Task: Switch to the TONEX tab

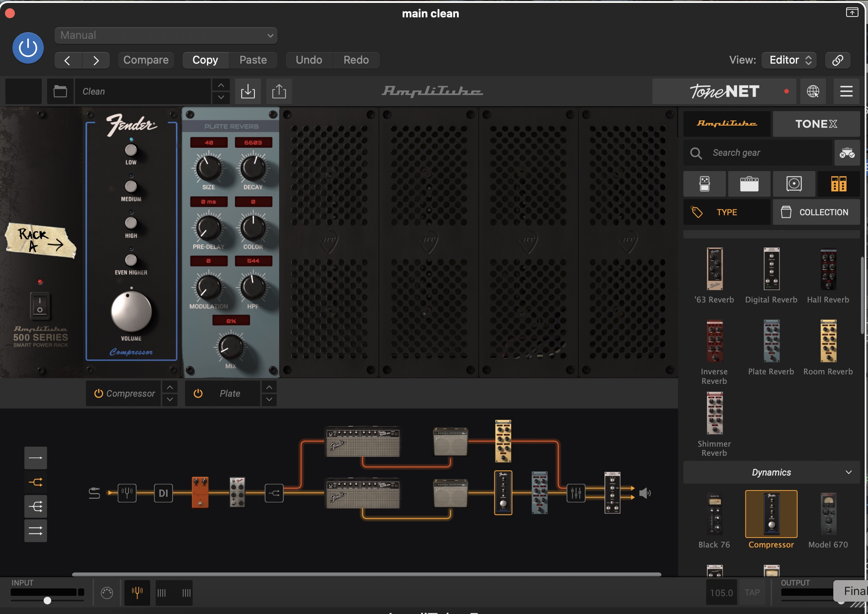Action: pyautogui.click(x=816, y=124)
